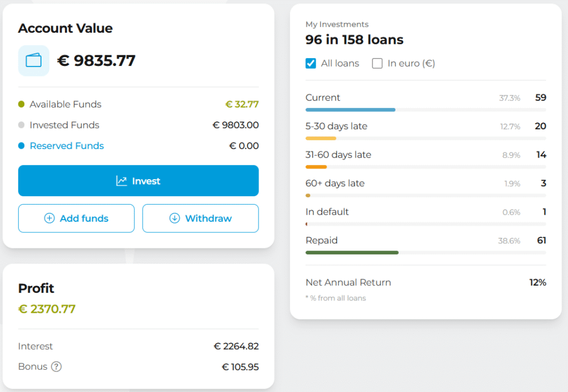Click the blue dot beside Reserved Funds
The image size is (568, 392).
[x=22, y=146]
